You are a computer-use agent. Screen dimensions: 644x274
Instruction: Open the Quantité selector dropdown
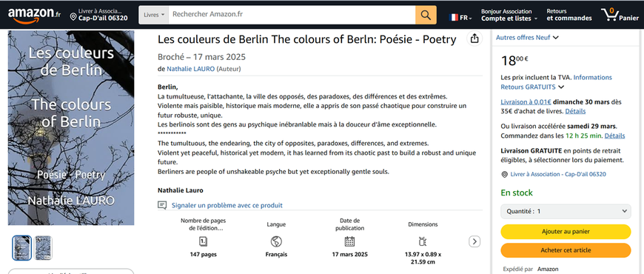click(x=566, y=211)
